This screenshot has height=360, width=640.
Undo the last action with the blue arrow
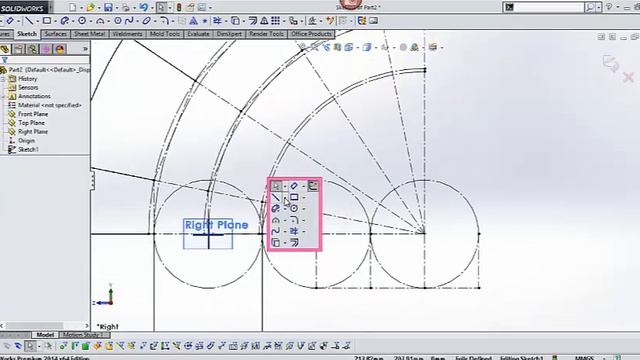coord(143,7)
